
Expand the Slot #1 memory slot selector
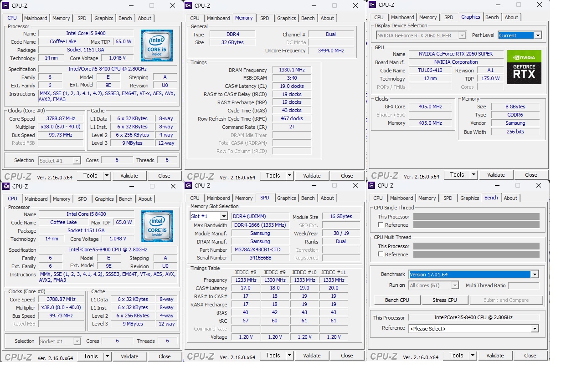tap(224, 217)
